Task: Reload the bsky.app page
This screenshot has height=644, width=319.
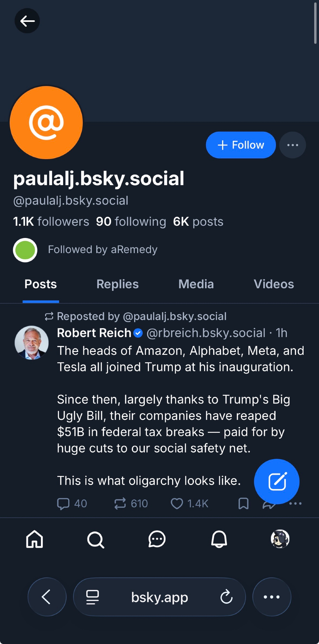Action: 226,597
